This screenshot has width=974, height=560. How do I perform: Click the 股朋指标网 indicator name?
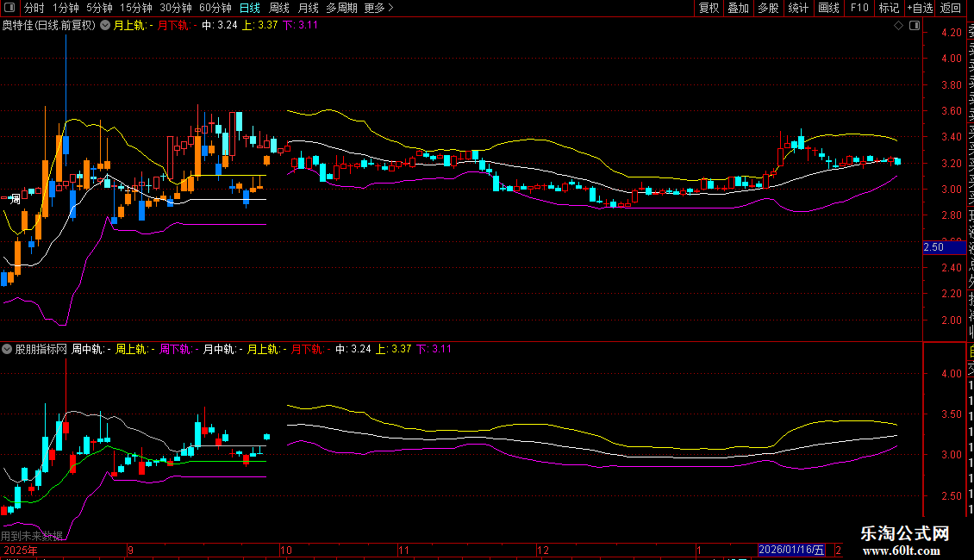pos(41,350)
